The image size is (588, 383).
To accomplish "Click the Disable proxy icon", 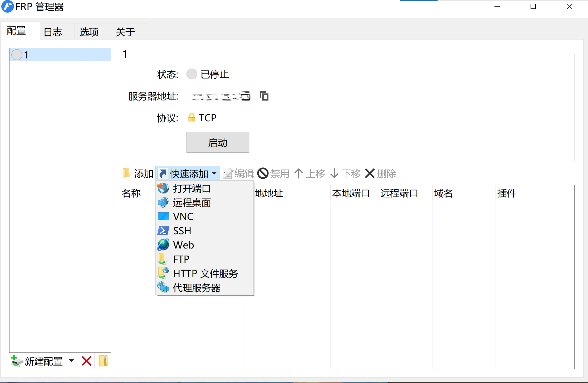I will (263, 173).
